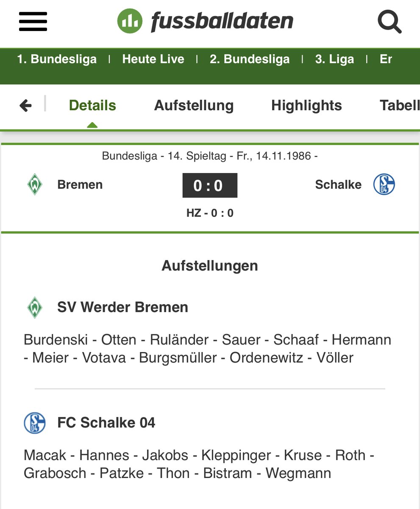
Task: Click the fussballdaten green bar-chart logo
Action: (x=130, y=21)
